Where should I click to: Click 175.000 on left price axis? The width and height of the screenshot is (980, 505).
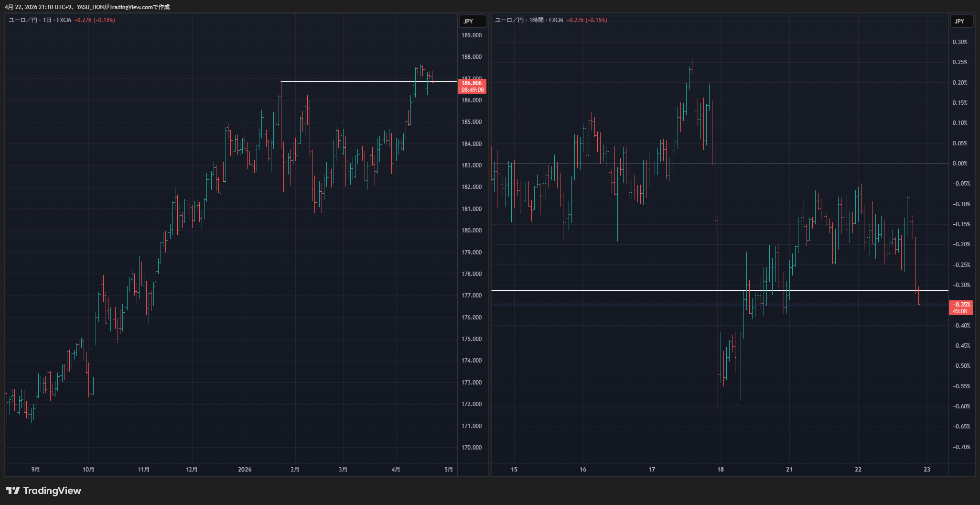[472, 339]
